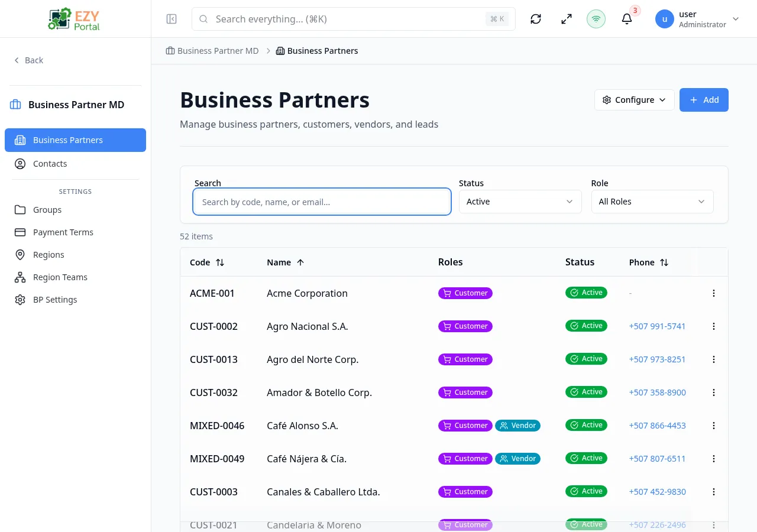Open the Role filter dropdown
The height and width of the screenshot is (532, 757).
[652, 202]
